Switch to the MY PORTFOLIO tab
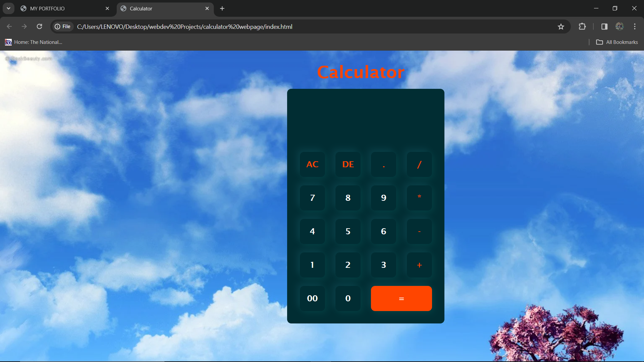This screenshot has height=362, width=644. [x=60, y=8]
